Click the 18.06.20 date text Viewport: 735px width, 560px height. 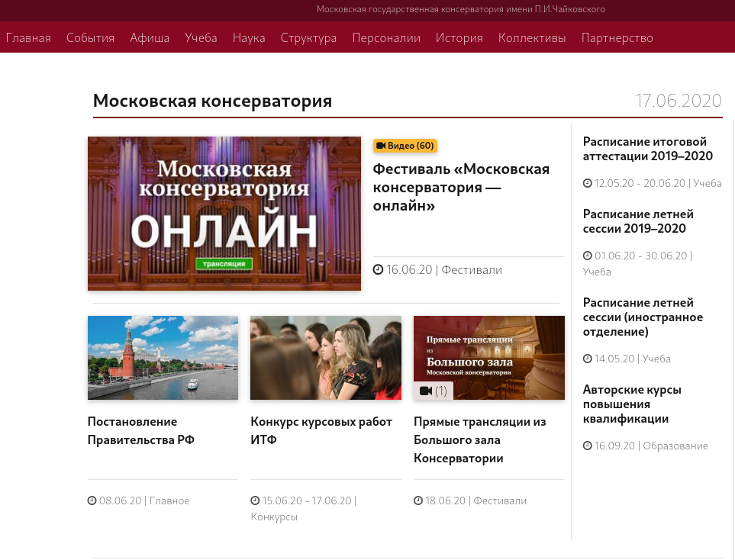tap(445, 500)
